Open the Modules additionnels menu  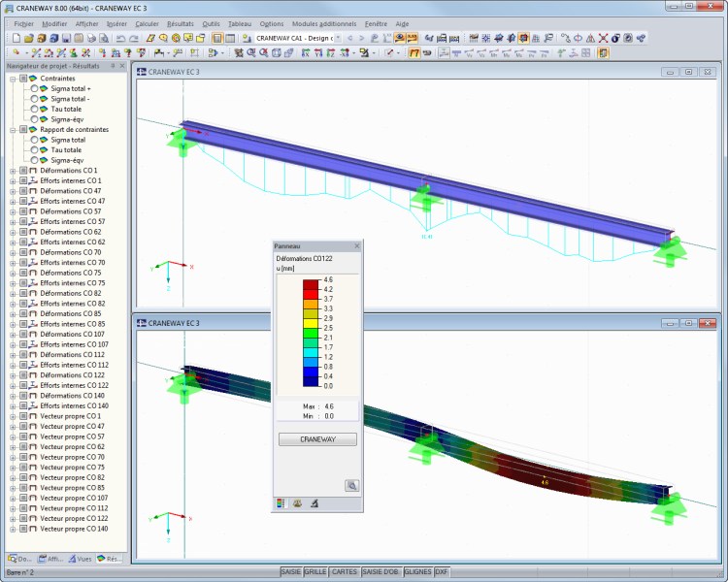[x=324, y=23]
